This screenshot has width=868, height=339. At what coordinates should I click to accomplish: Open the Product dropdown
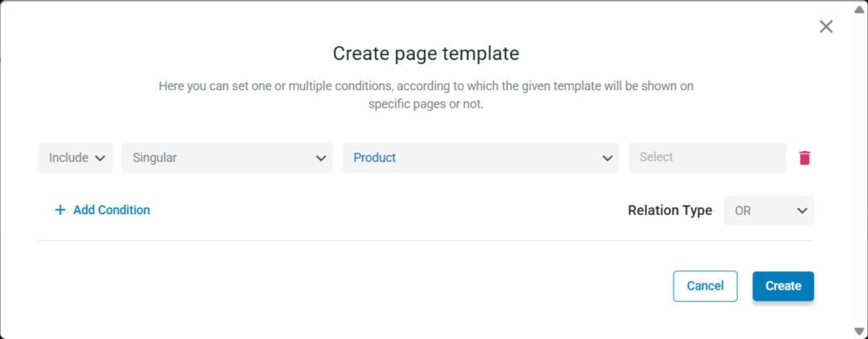pos(481,158)
